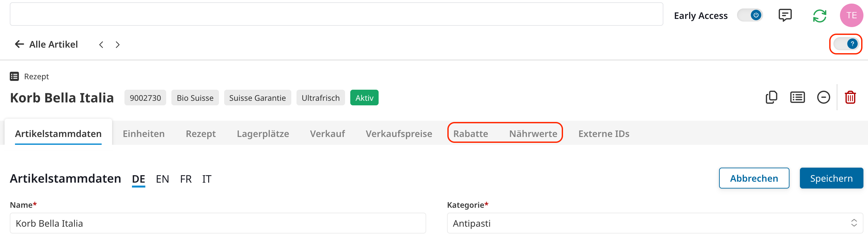Toggle the Early Access switch

pyautogui.click(x=750, y=16)
